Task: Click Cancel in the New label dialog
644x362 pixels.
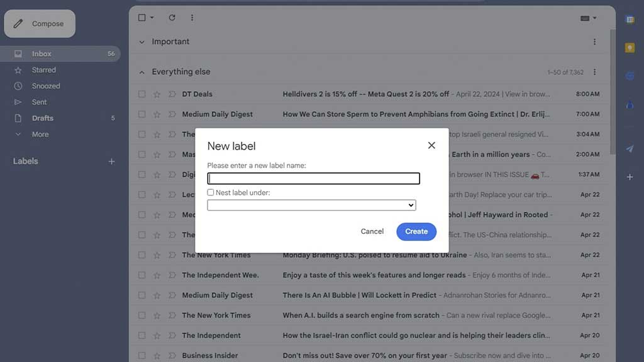Action: (372, 231)
